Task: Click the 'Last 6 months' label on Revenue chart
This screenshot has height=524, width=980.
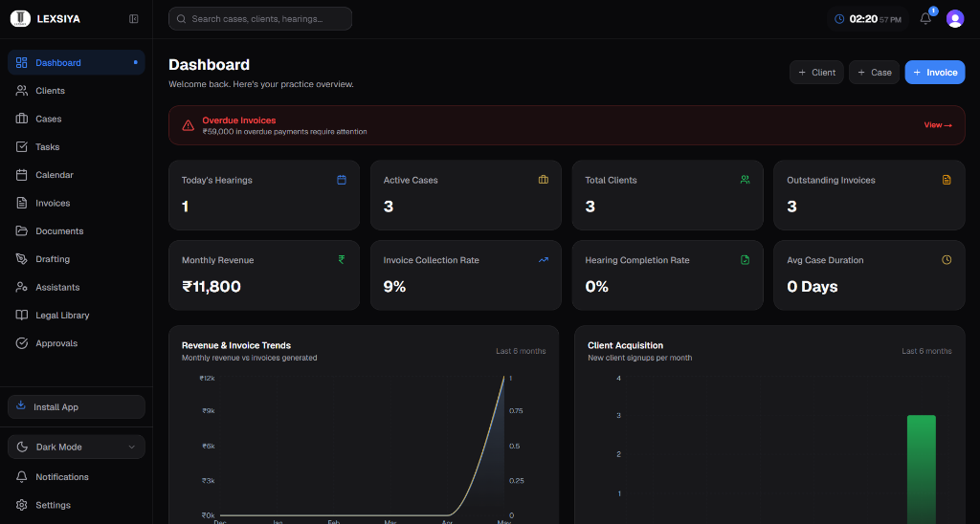Action: 521,351
